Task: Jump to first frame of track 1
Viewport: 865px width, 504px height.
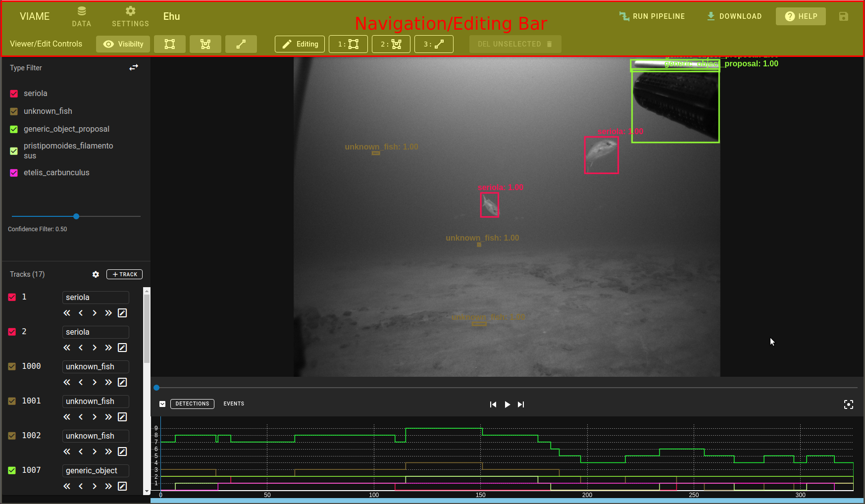Action: (x=67, y=313)
